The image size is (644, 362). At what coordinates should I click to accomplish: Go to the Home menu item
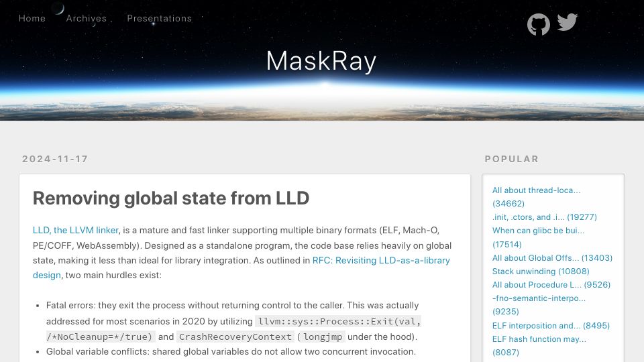tap(32, 19)
